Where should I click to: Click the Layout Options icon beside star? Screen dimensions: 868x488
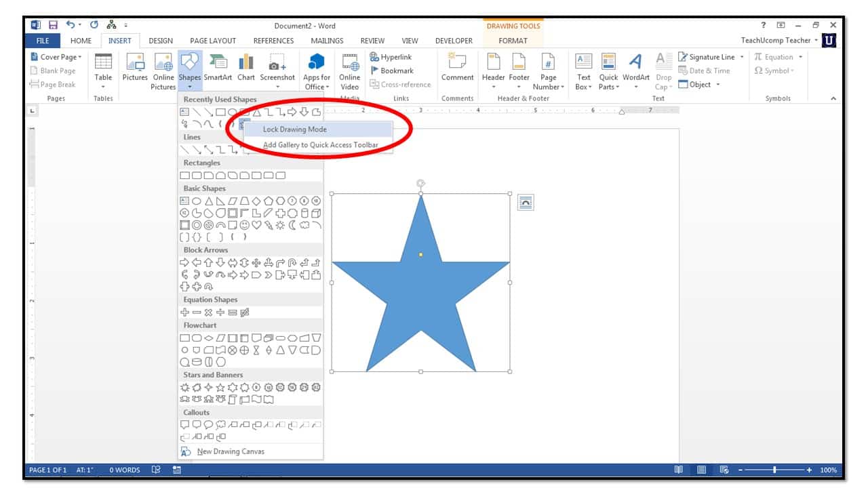(526, 202)
